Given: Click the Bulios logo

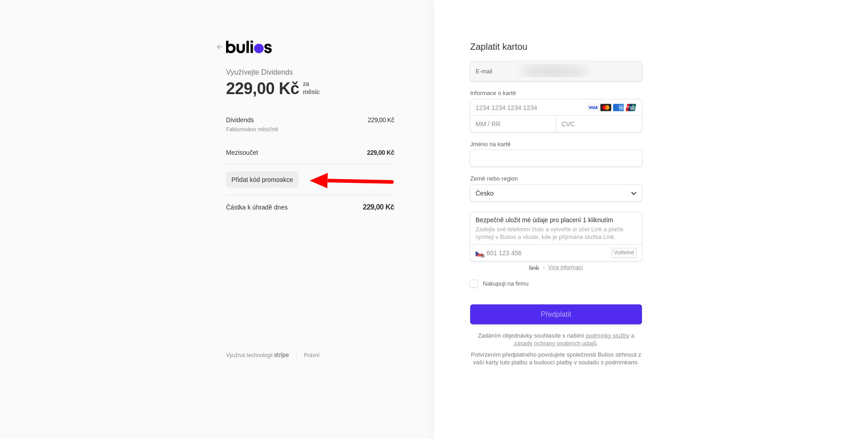Looking at the screenshot, I should pos(249,47).
